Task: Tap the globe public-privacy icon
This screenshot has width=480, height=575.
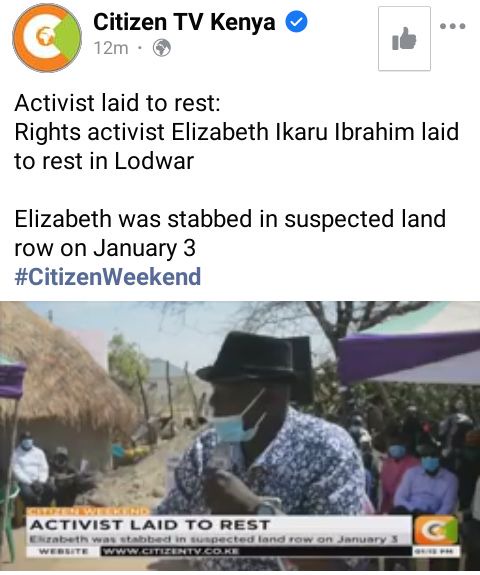Action: coord(162,48)
